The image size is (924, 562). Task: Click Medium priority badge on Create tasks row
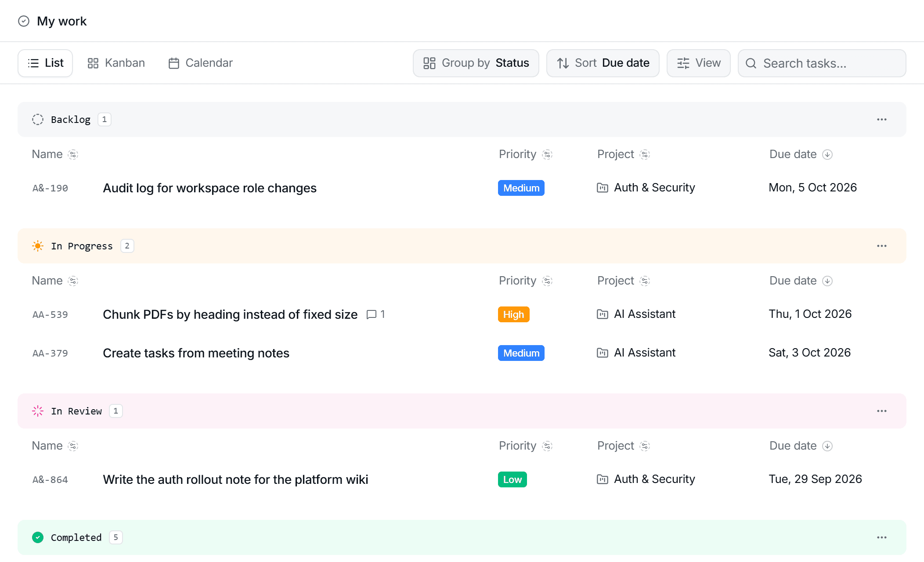[x=521, y=353]
